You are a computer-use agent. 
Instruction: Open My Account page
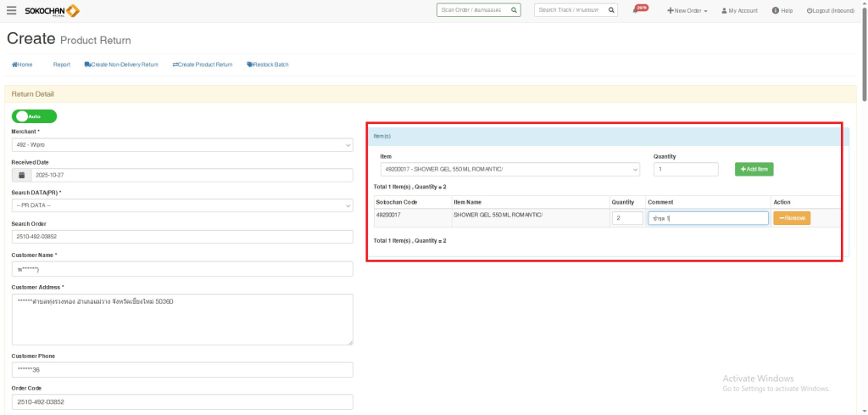(739, 10)
